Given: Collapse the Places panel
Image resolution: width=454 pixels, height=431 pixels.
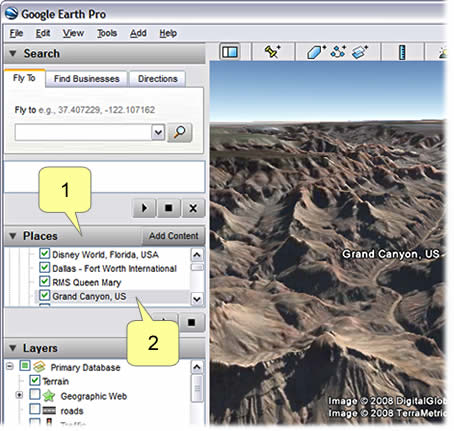Looking at the screenshot, I should [x=13, y=236].
